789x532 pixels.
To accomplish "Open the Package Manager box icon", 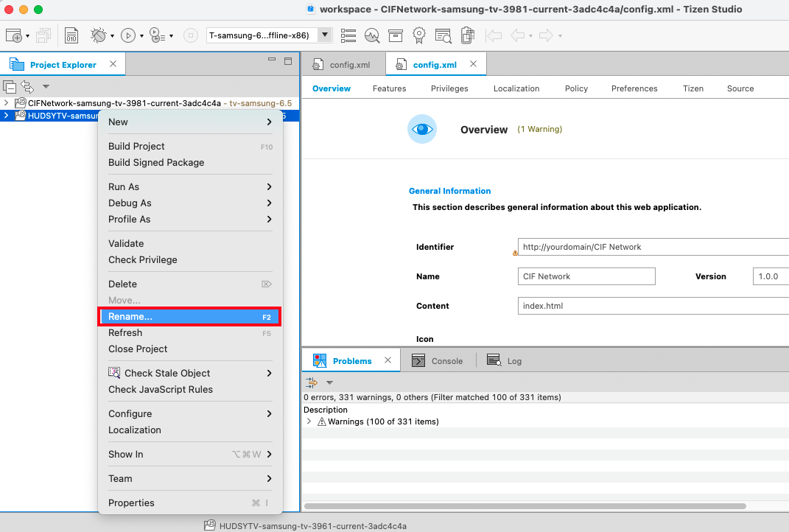I will 396,35.
